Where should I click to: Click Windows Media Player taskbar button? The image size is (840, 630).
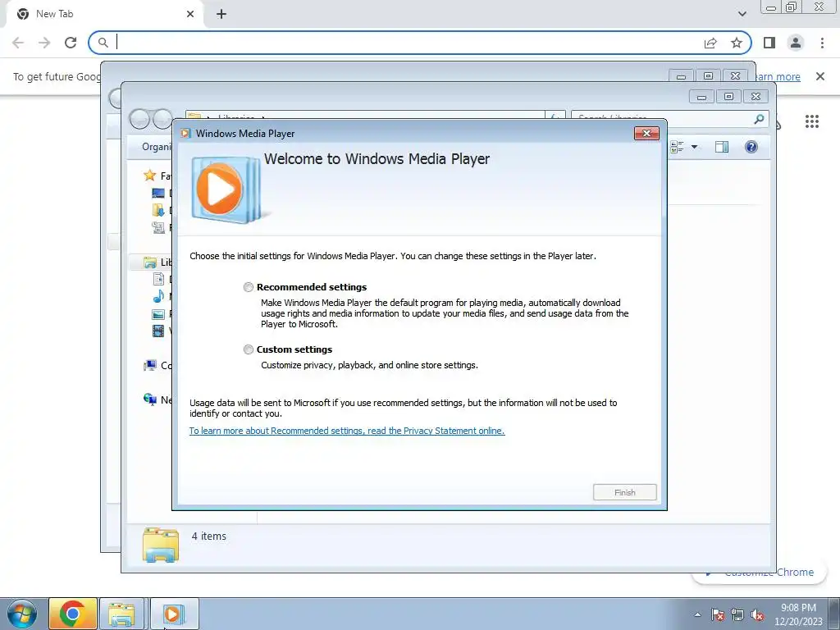coord(174,614)
